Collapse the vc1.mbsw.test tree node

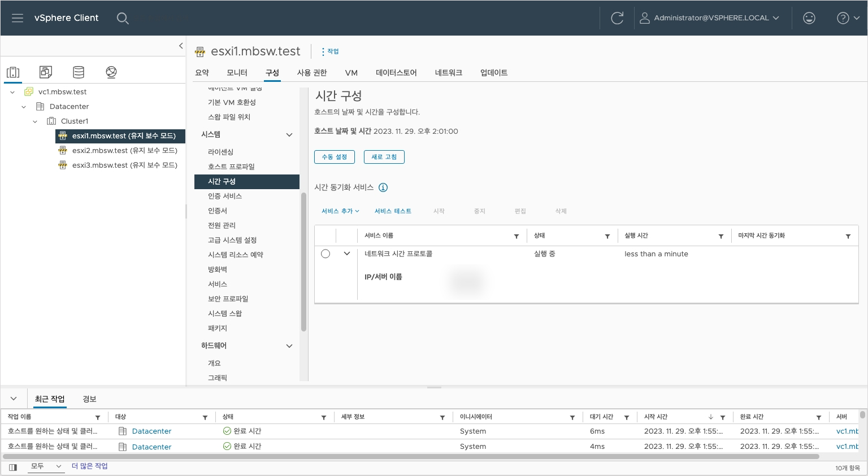(12, 92)
